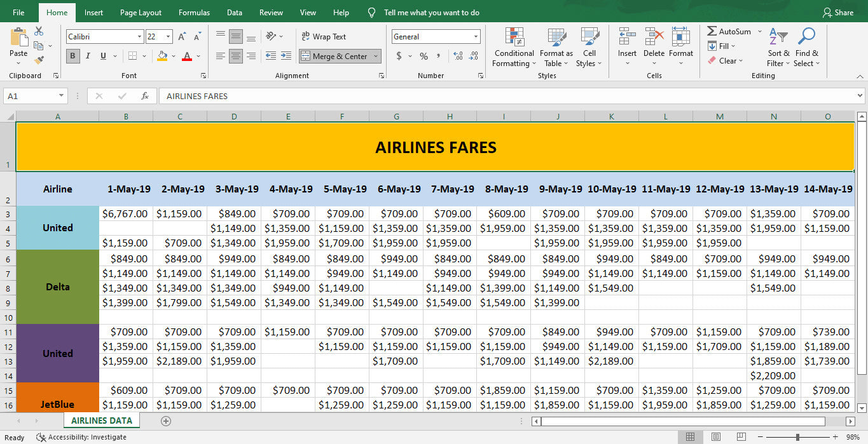Toggle Italic formatting

(x=88, y=56)
